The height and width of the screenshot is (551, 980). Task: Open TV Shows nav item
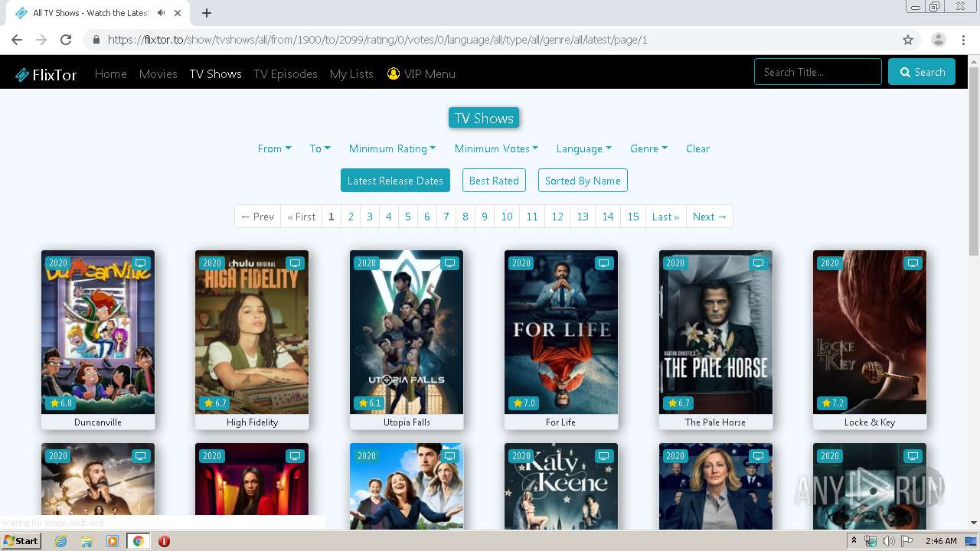[215, 73]
